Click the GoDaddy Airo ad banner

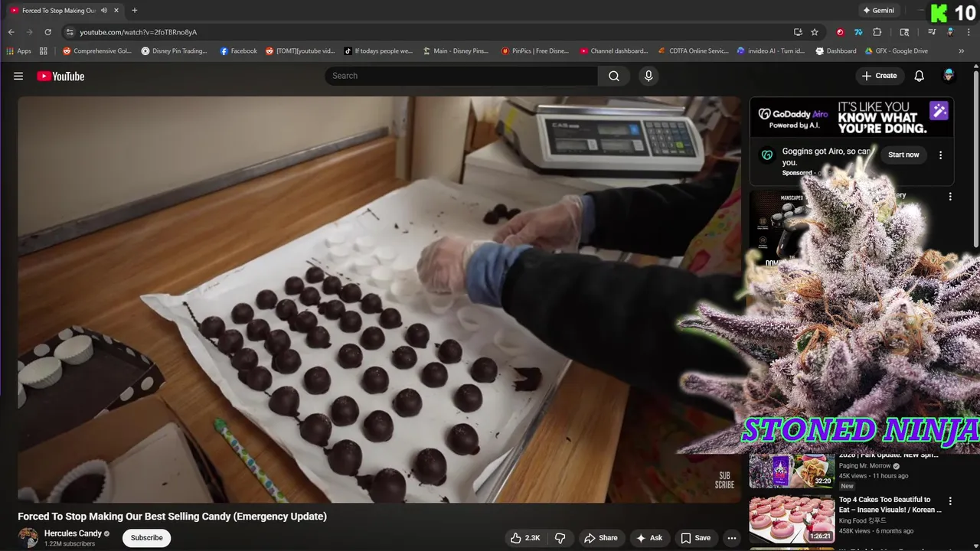coord(852,117)
